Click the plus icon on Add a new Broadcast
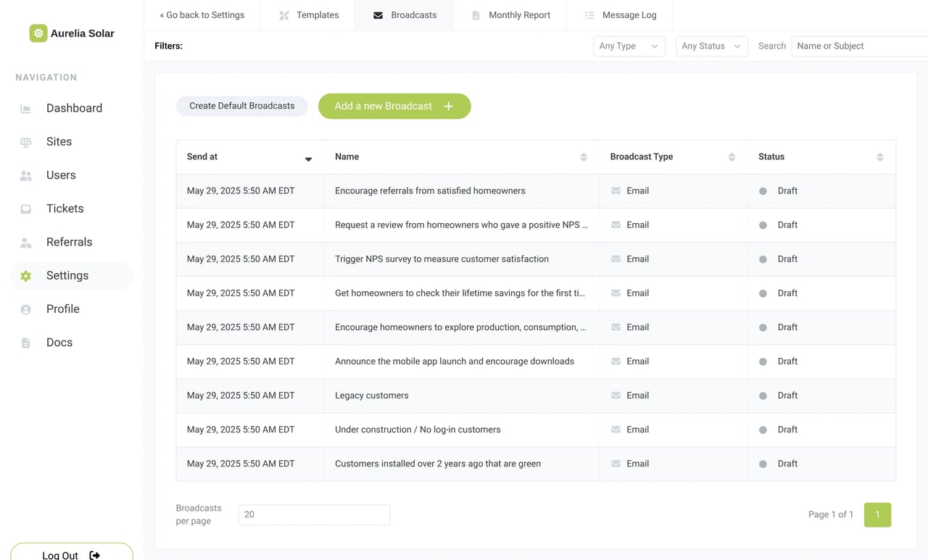 pyautogui.click(x=449, y=106)
